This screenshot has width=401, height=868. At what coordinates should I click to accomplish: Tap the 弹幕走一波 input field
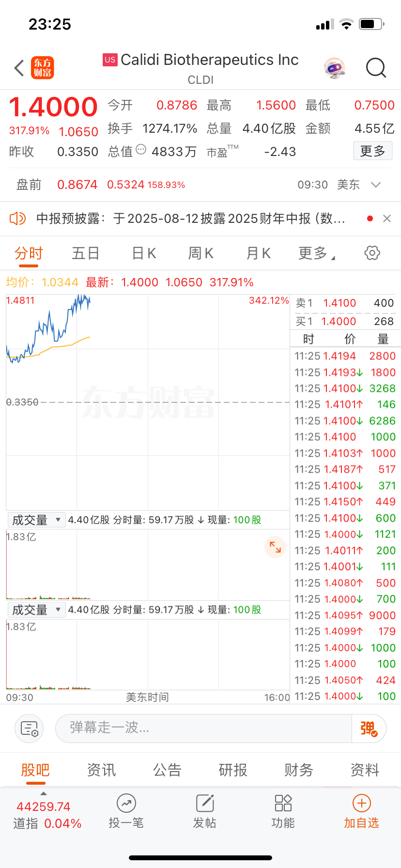pos(203,728)
